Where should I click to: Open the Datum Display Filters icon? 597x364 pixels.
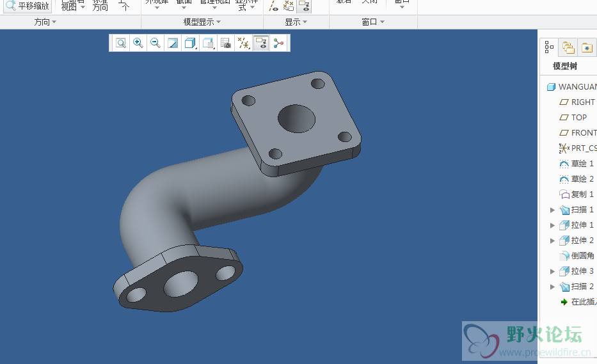pyautogui.click(x=243, y=43)
